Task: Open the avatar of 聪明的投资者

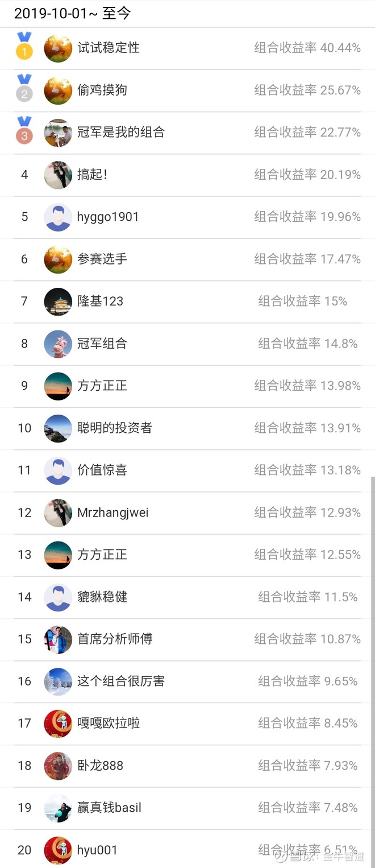Action: pyautogui.click(x=58, y=428)
